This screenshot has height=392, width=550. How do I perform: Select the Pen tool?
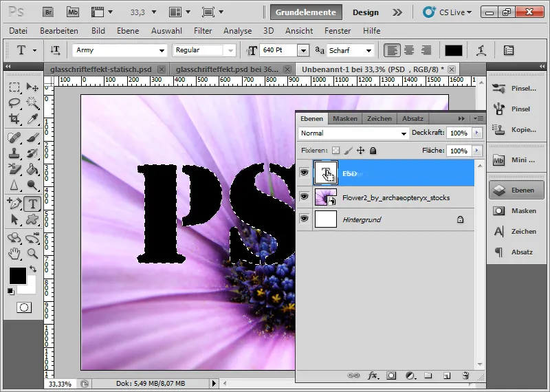(14, 204)
